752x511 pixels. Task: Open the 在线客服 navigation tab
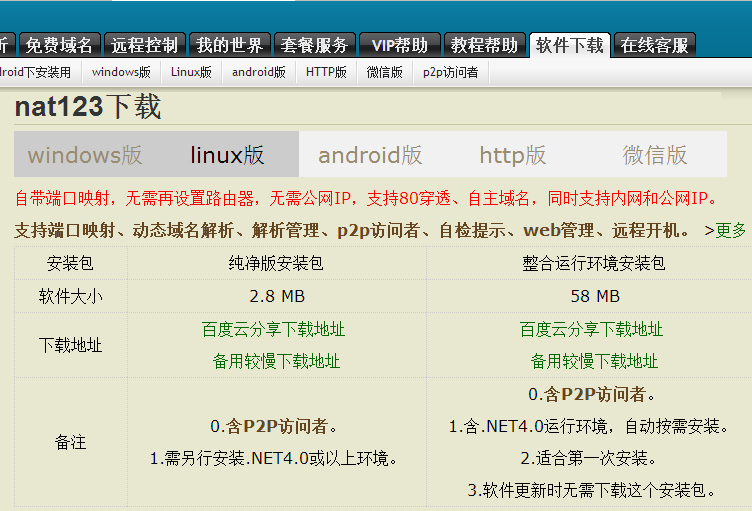tap(655, 45)
